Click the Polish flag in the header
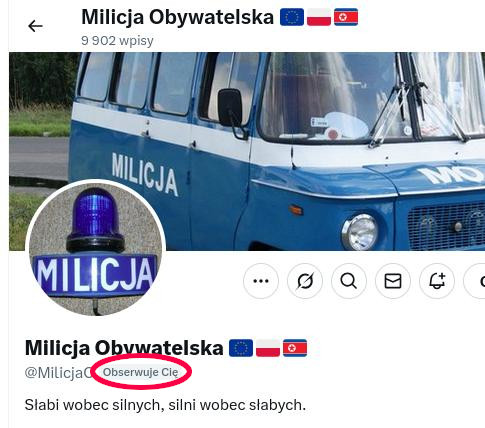The image size is (485, 428). click(x=319, y=17)
